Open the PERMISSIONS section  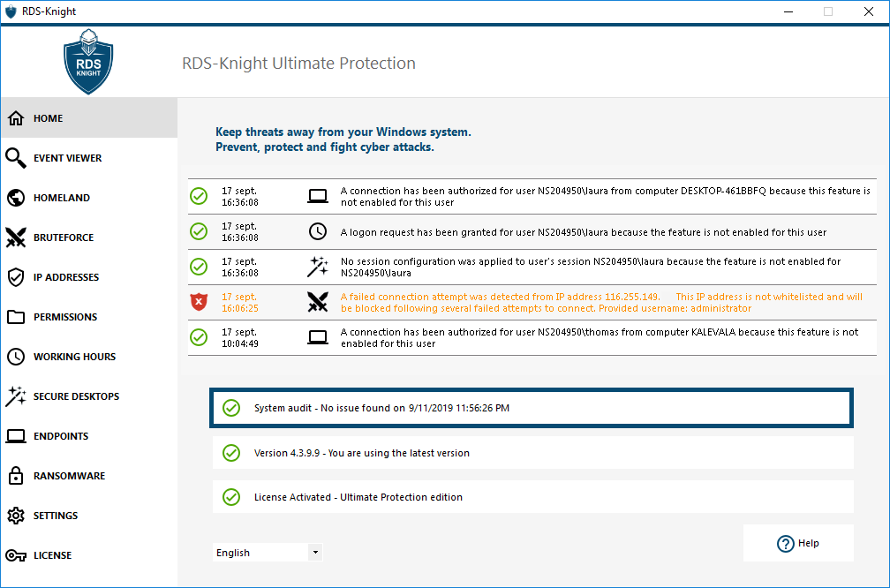pos(89,317)
